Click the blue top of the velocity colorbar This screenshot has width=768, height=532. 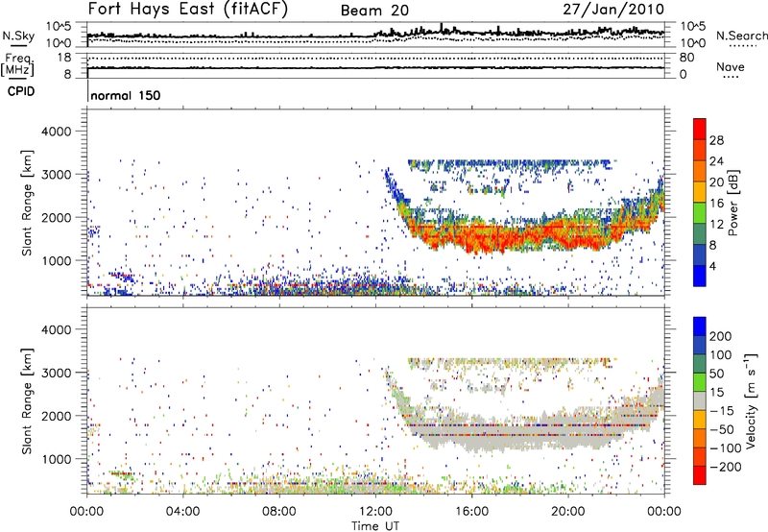click(700, 326)
